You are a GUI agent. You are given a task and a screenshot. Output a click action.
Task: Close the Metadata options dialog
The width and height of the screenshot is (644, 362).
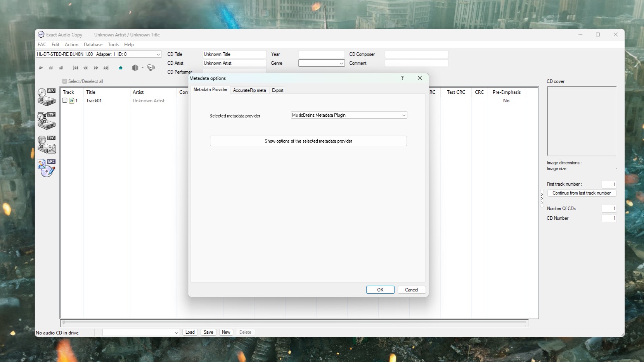(420, 78)
